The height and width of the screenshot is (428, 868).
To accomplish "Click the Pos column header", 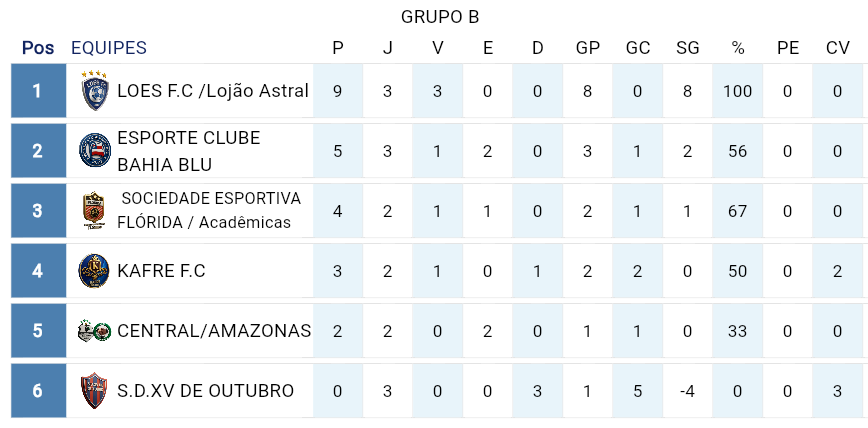I will pyautogui.click(x=38, y=48).
